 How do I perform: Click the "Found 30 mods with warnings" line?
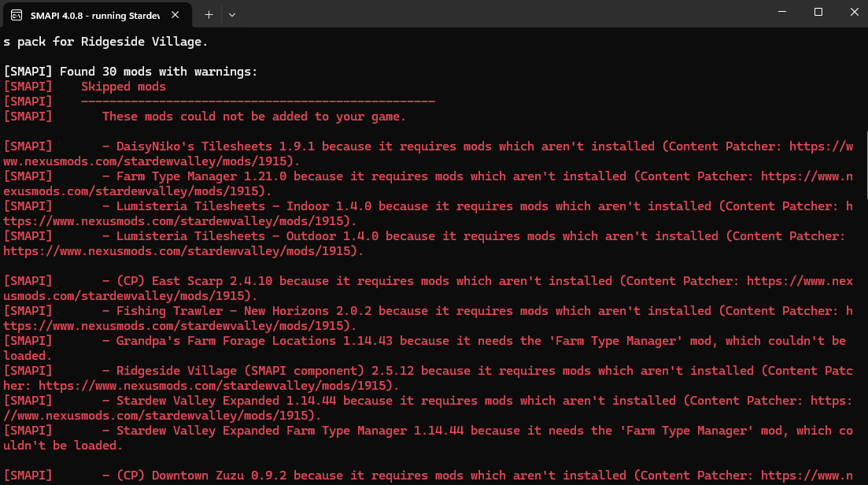tap(157, 72)
